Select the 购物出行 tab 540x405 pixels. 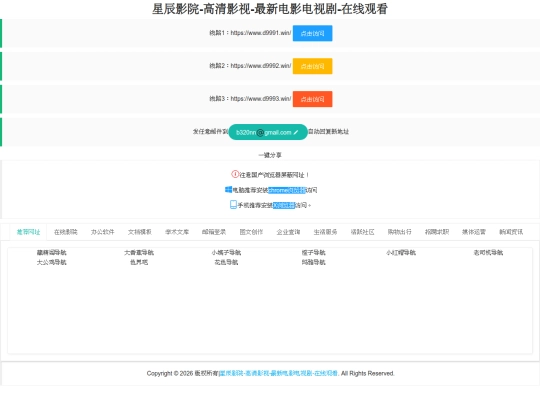coord(399,232)
